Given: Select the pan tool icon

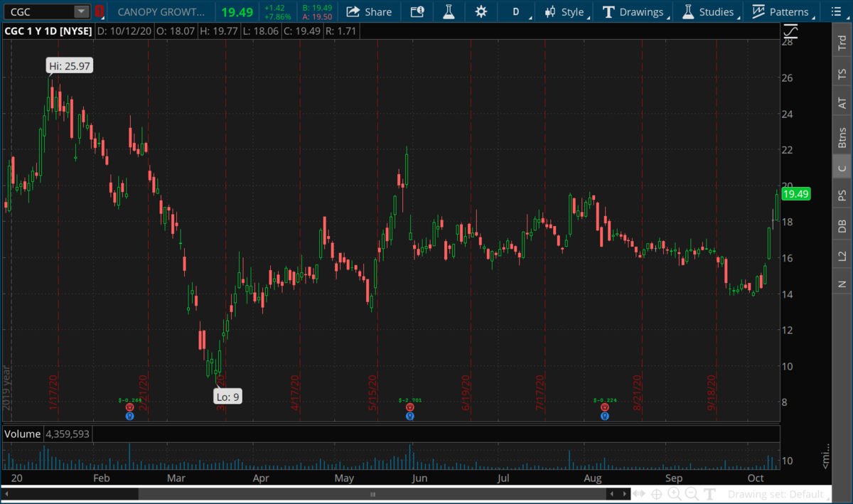Looking at the screenshot, I should click(639, 493).
